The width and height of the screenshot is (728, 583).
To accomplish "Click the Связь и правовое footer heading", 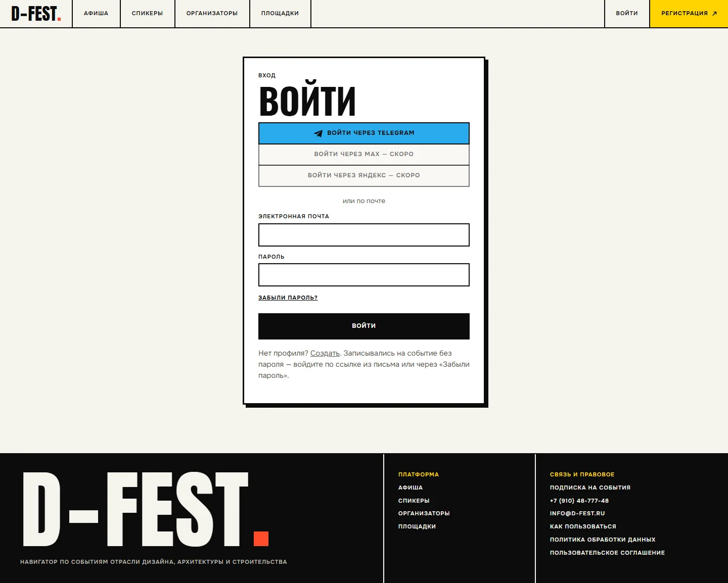I will [582, 474].
